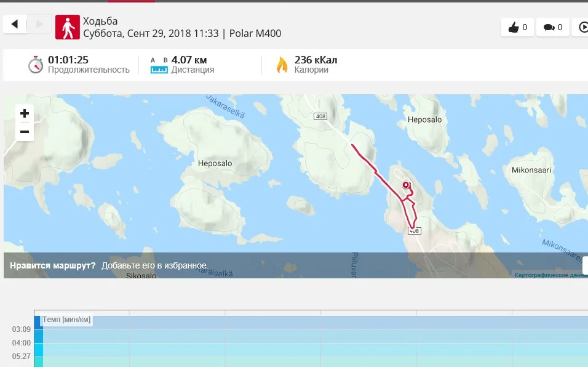Click the stopwatch duration icon

[x=36, y=65]
